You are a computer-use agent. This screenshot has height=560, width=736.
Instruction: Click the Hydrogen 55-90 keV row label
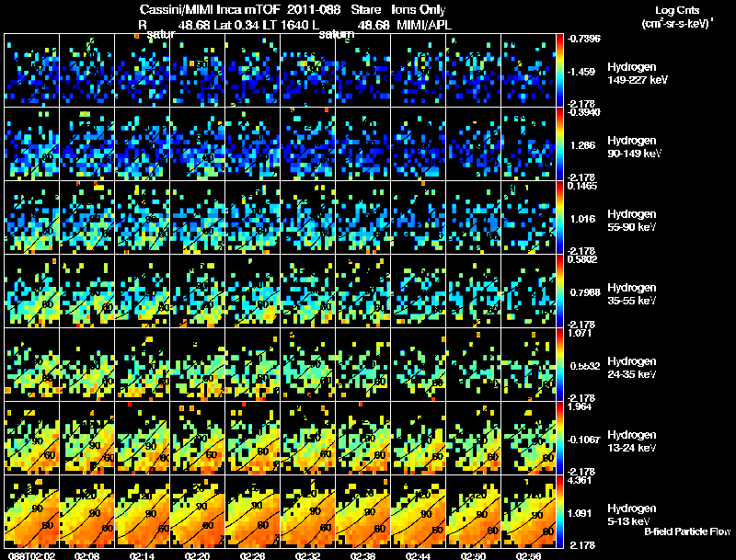click(x=632, y=221)
